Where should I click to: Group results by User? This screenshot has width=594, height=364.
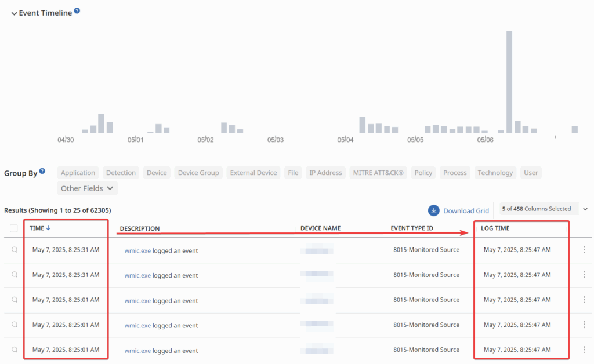531,173
